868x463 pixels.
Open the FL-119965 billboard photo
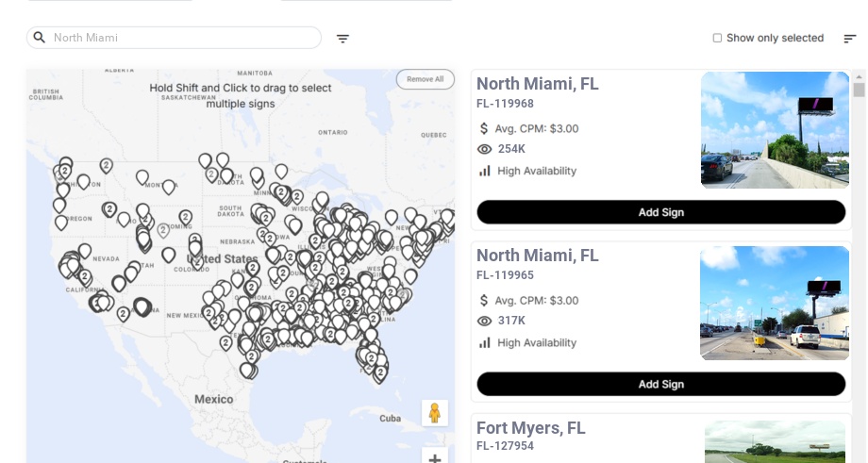[775, 303]
